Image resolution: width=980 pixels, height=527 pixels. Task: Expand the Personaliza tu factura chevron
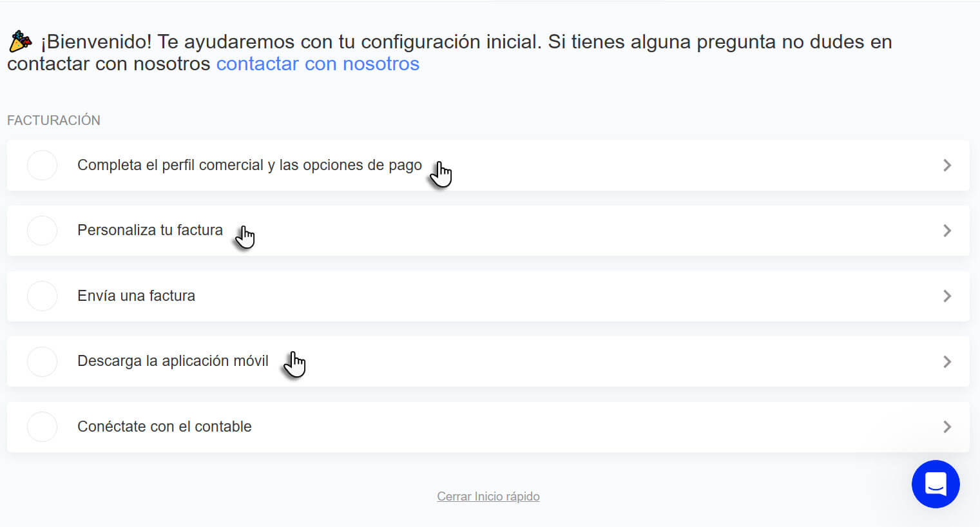tap(947, 231)
